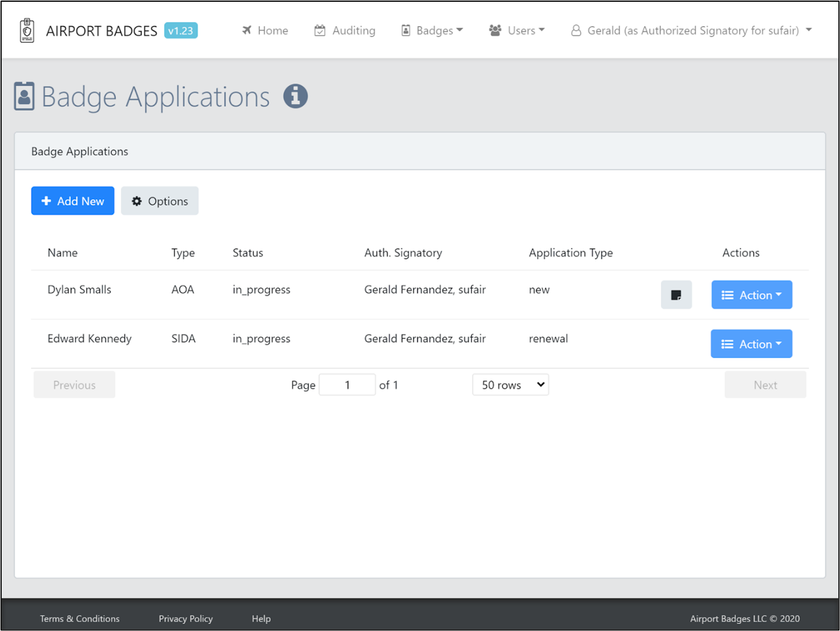Expand the Users navigation dropdown
Viewport: 840px width, 631px height.
(517, 30)
